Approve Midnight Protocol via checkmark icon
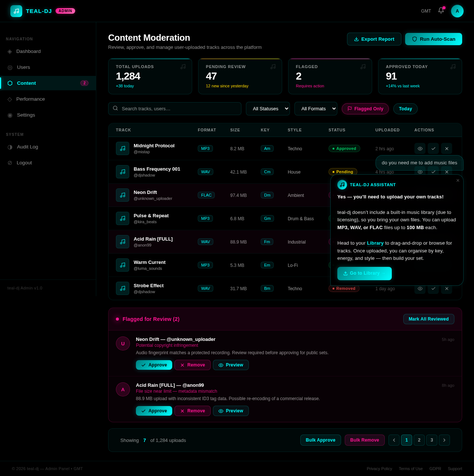The width and height of the screenshot is (474, 476). pos(433,148)
